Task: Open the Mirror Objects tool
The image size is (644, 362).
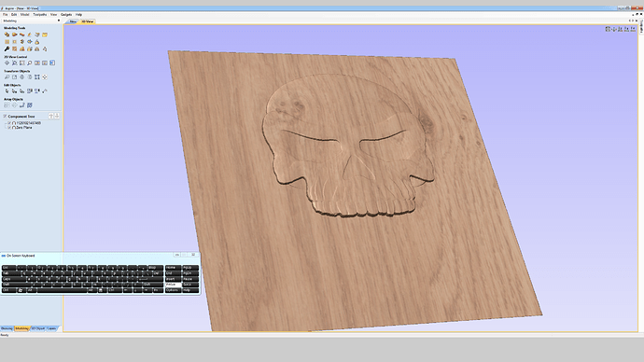Action: [x=30, y=77]
